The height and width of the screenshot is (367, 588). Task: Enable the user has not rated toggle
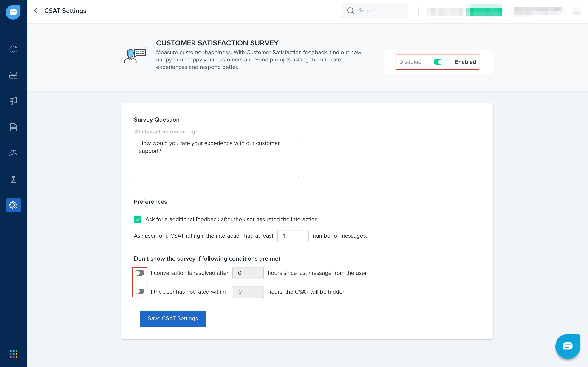(x=140, y=291)
